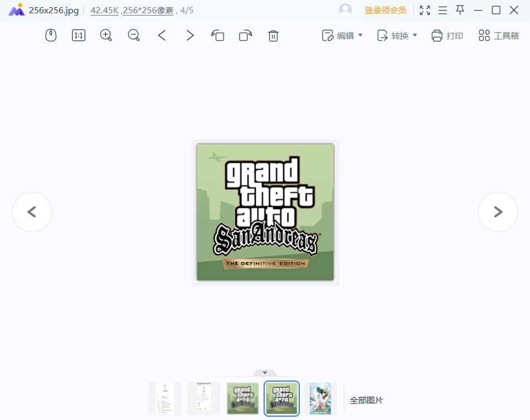530x420 pixels.
Task: Click the 256*256像素 dimensions text
Action: (148, 11)
